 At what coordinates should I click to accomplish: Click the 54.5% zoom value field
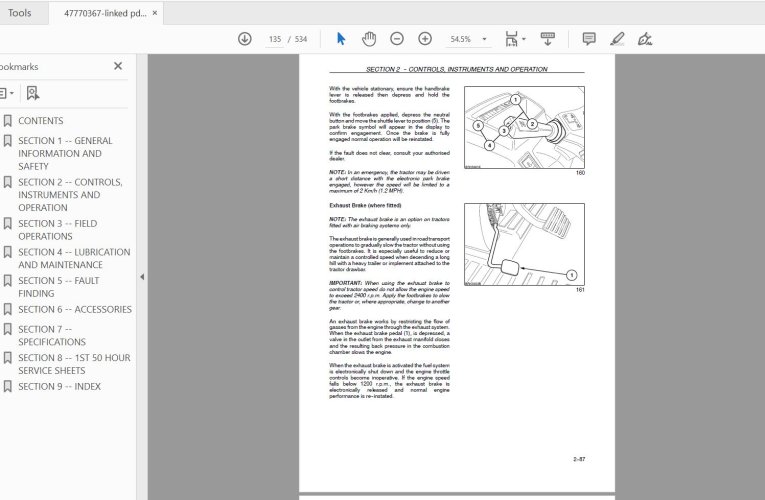point(461,39)
